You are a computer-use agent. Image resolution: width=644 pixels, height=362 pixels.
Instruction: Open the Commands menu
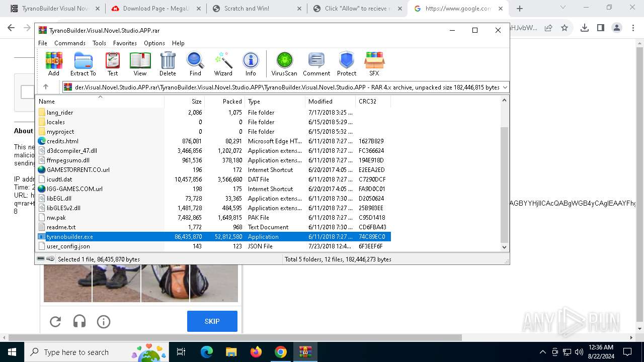pos(70,43)
